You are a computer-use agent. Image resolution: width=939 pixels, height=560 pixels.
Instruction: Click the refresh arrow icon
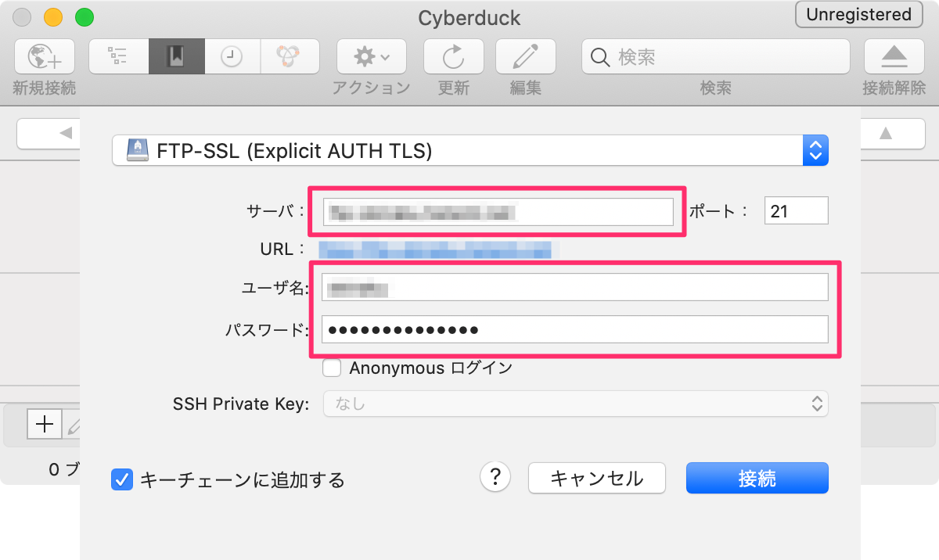[453, 56]
